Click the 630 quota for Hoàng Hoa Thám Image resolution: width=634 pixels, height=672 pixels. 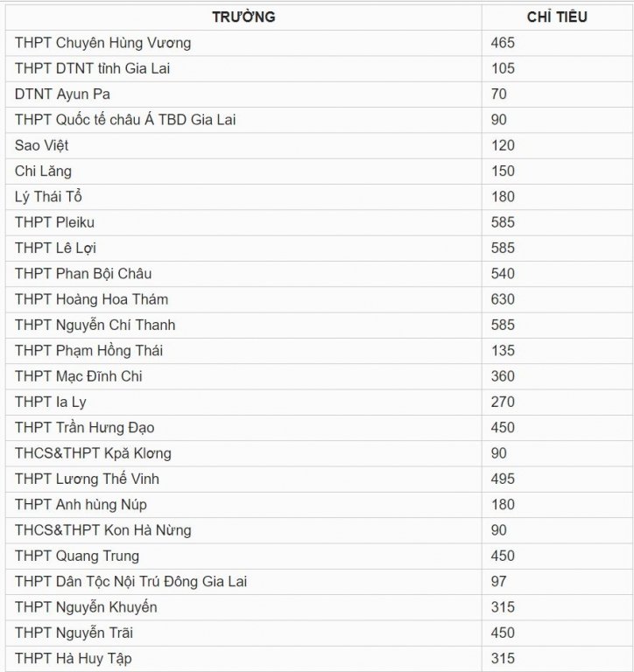click(x=503, y=299)
